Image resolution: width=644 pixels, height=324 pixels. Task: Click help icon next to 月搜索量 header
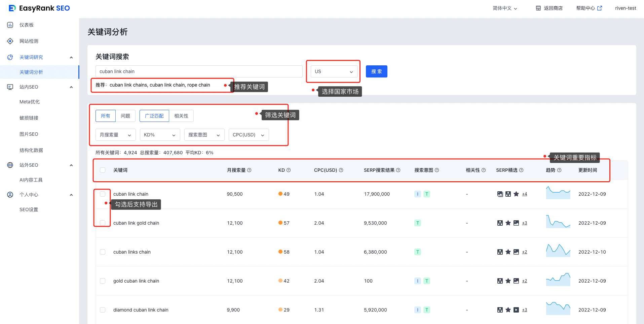249,170
